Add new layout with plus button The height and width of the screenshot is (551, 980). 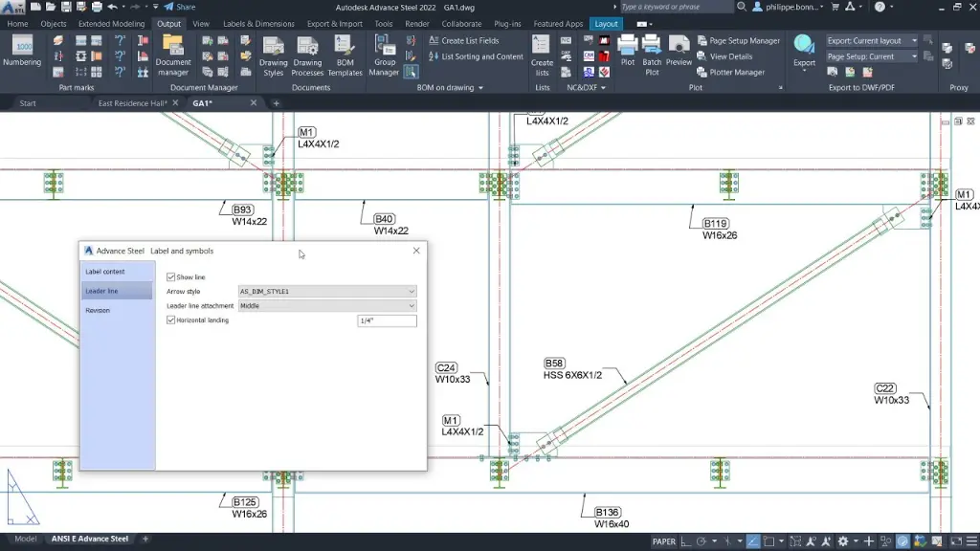(145, 539)
